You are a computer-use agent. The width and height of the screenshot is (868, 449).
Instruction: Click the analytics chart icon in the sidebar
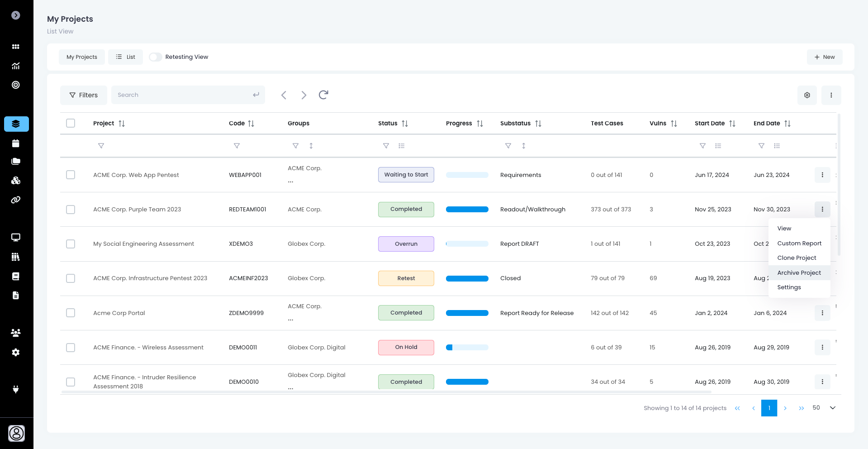coord(16,66)
